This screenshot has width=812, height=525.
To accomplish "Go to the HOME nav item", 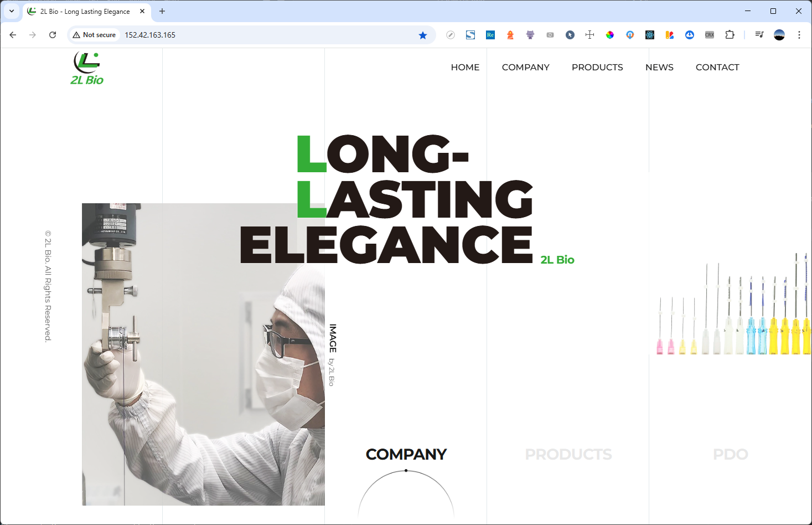I will [x=465, y=67].
